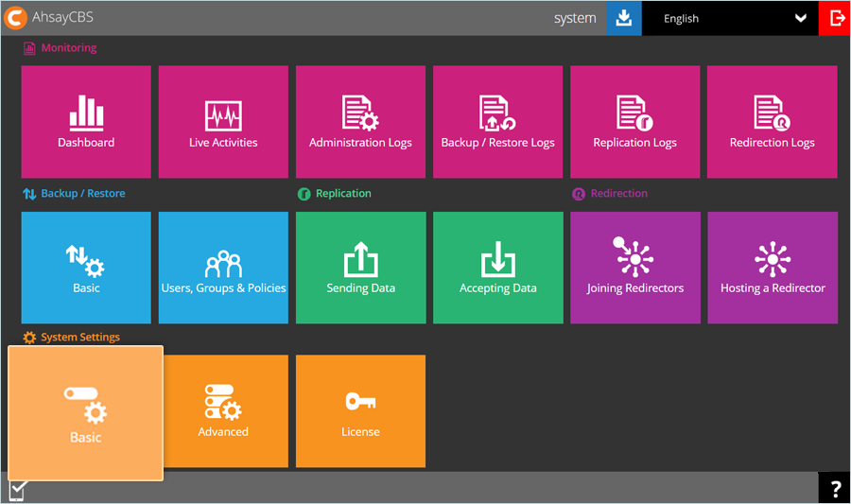This screenshot has height=504, width=851.
Task: Open Advanced system settings tile
Action: coord(225,410)
